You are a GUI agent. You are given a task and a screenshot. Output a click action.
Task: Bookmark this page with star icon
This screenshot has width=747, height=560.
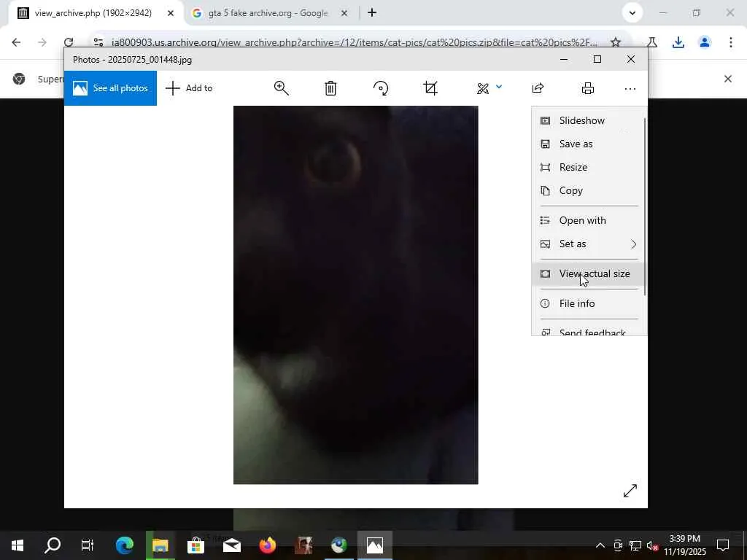point(616,42)
